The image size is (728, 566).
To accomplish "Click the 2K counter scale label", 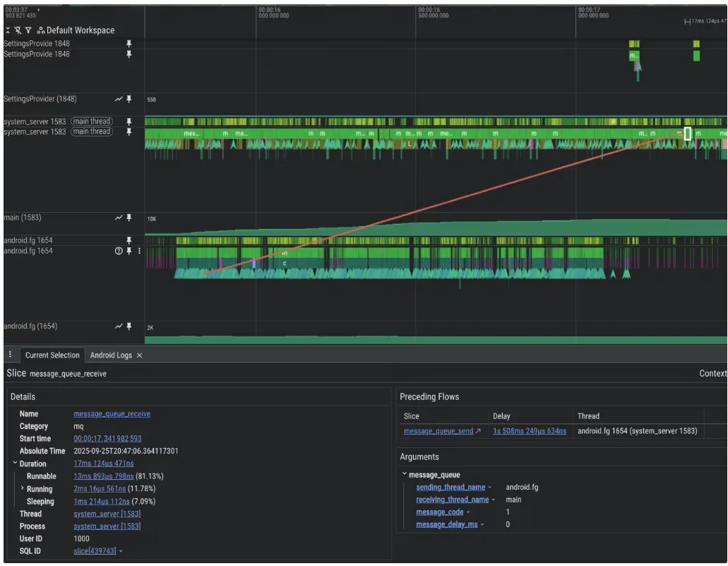I will tap(150, 328).
